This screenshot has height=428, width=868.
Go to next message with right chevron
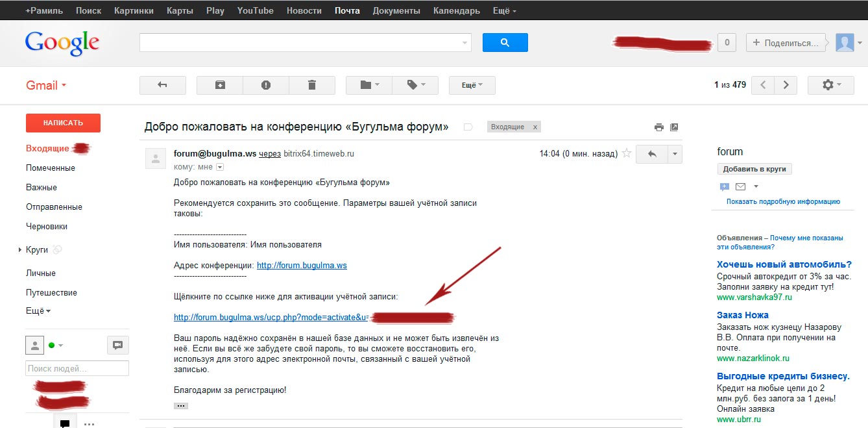(x=786, y=85)
